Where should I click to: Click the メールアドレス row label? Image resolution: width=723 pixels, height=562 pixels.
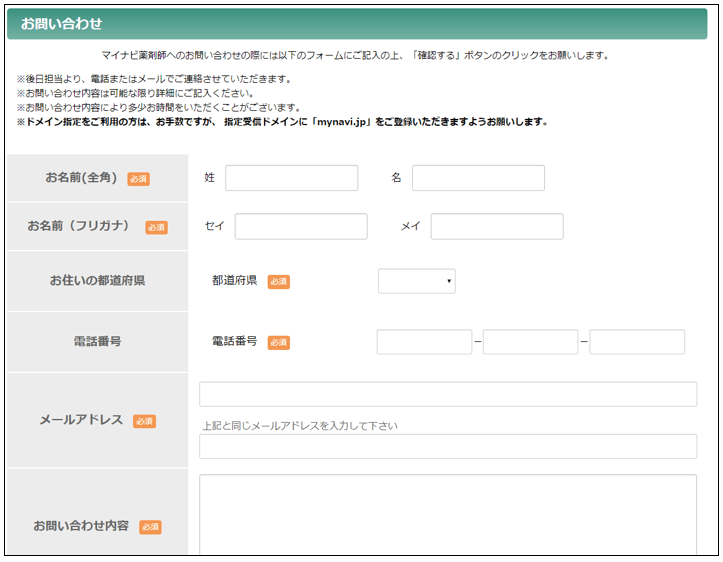81,421
